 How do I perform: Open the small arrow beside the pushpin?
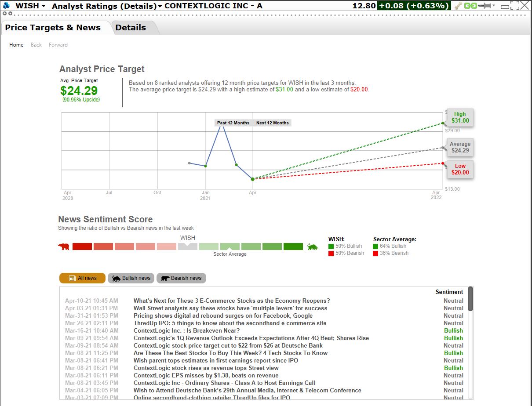[x=494, y=6]
